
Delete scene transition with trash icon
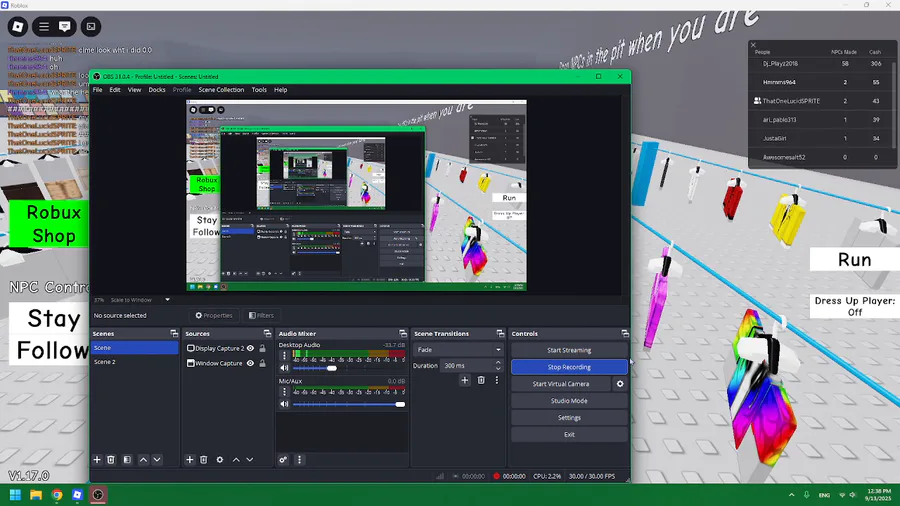coord(481,380)
